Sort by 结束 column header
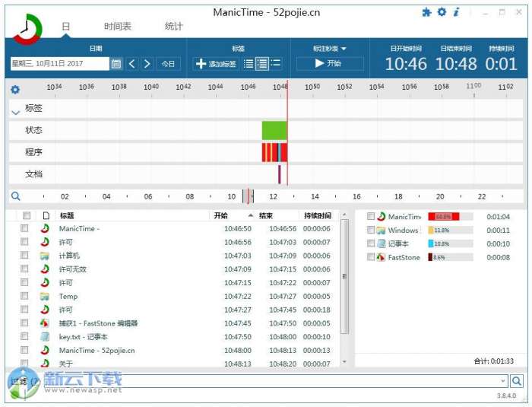This screenshot has width=532, height=407. [x=266, y=215]
